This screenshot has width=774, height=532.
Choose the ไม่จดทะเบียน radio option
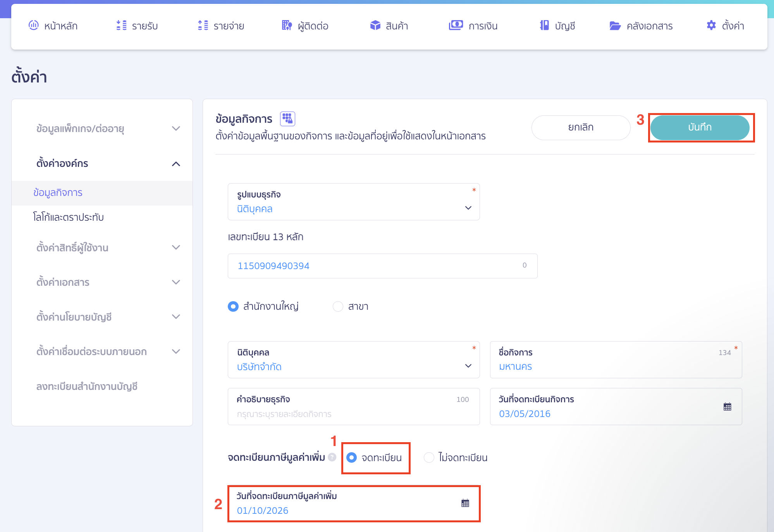pyautogui.click(x=429, y=458)
